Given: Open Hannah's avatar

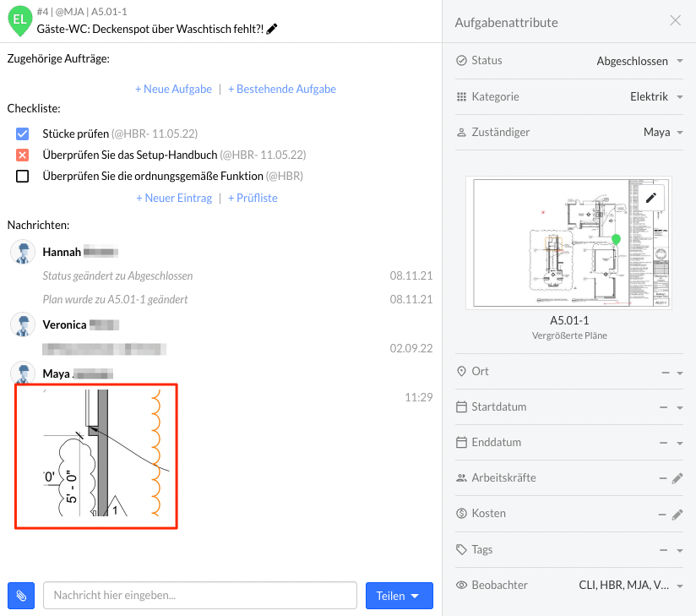Looking at the screenshot, I should click(23, 252).
